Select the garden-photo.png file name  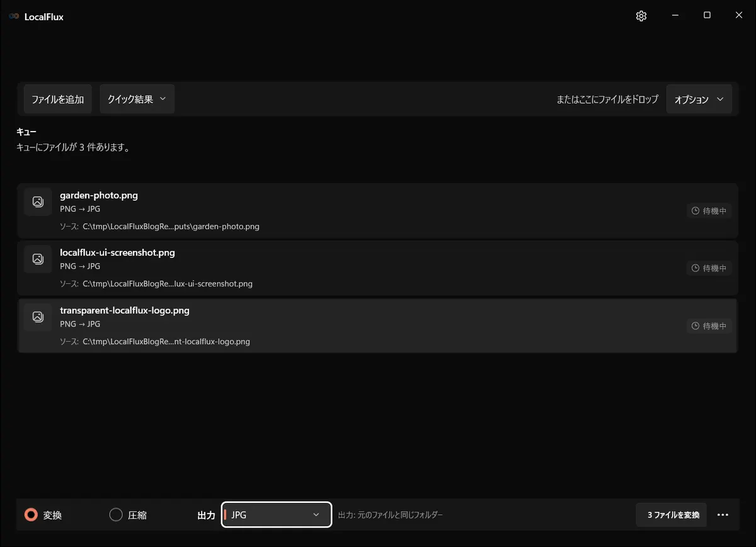[99, 195]
